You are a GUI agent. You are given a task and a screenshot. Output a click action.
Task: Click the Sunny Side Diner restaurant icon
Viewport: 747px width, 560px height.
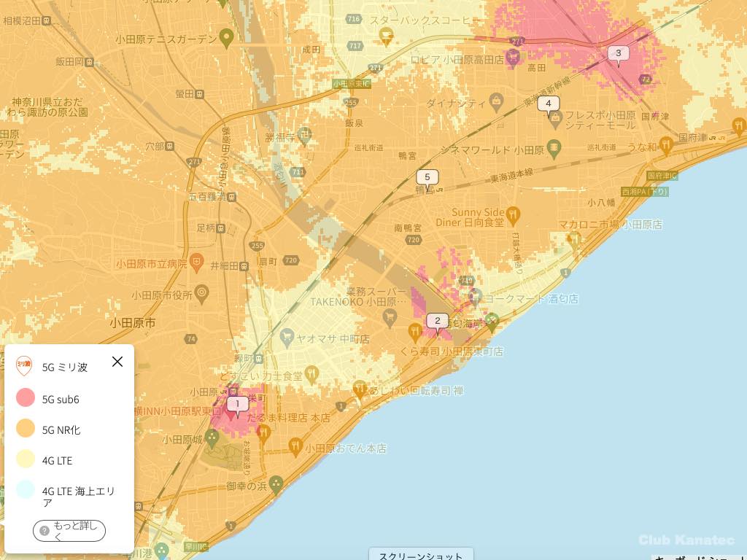click(513, 216)
